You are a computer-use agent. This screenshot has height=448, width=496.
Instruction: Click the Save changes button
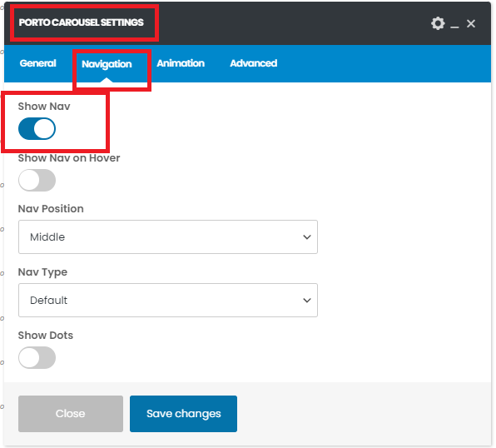[x=183, y=414]
